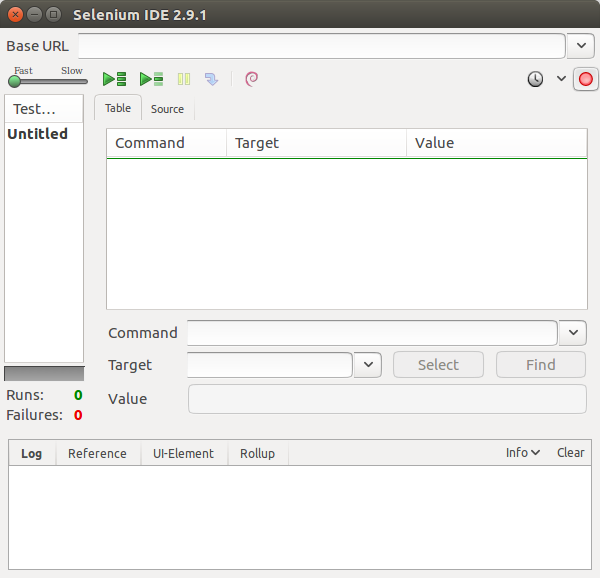Open the Info log level dropdown
This screenshot has width=600, height=578.
point(523,453)
